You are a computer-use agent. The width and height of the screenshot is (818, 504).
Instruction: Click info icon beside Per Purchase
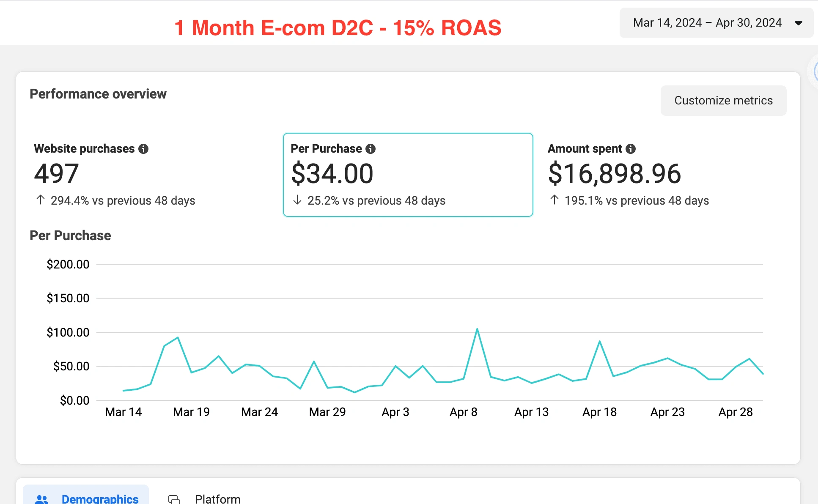click(371, 149)
